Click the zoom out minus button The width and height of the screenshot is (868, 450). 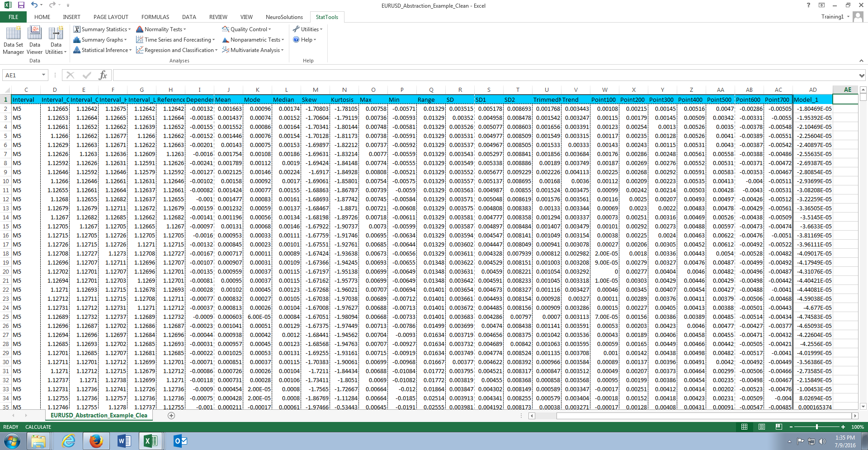click(791, 427)
